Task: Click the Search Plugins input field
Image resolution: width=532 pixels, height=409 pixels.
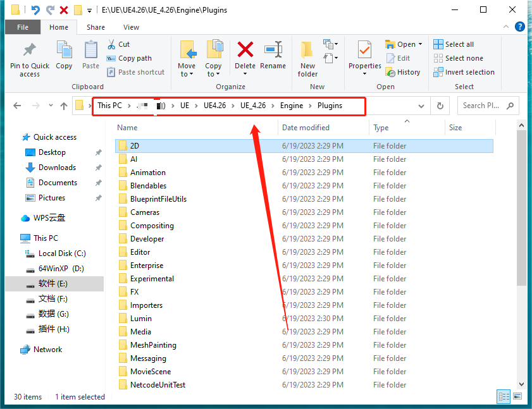Action: tap(483, 106)
